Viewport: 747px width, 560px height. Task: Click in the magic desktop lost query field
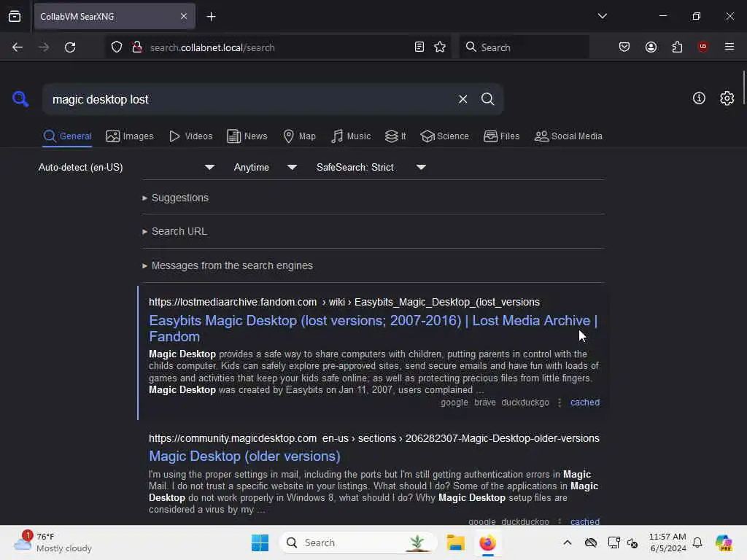tap(248, 99)
